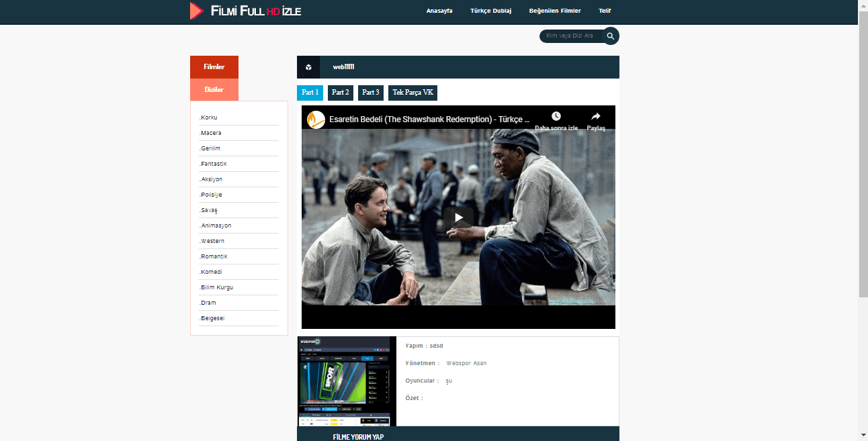Click the Paylaş share arrow icon
Image resolution: width=868 pixels, height=441 pixels.
(596, 116)
